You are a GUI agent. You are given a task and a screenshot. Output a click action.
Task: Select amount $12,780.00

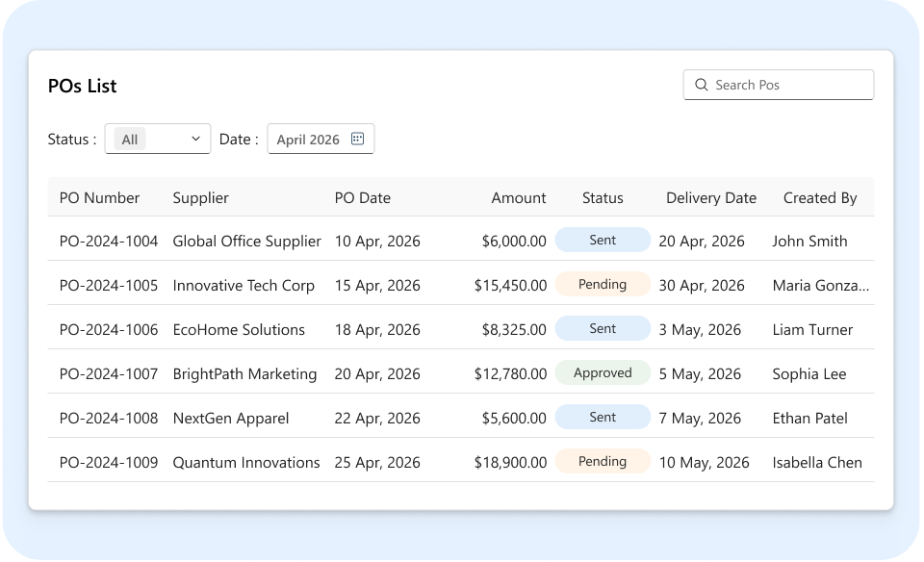tap(510, 373)
